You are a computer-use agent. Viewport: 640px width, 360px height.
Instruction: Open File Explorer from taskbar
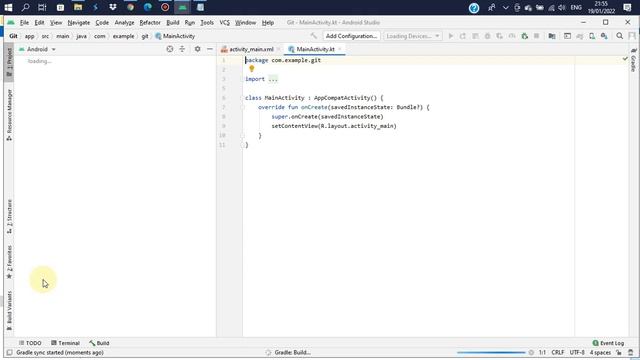coord(78,7)
